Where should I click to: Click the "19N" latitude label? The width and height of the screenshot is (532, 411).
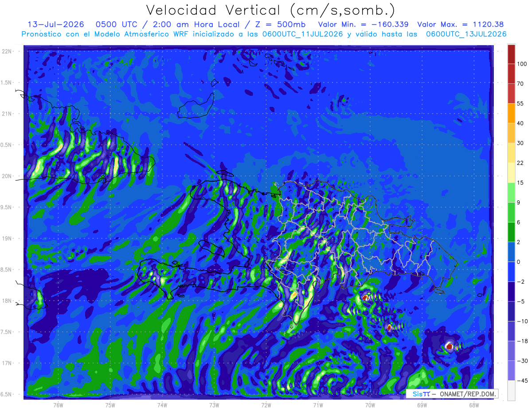(x=7, y=239)
